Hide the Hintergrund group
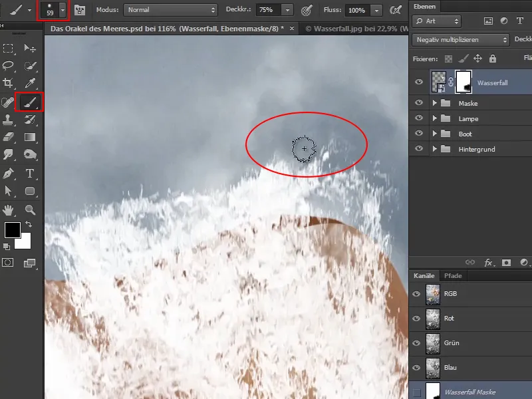Viewport: 532px width, 399px height. click(x=419, y=148)
